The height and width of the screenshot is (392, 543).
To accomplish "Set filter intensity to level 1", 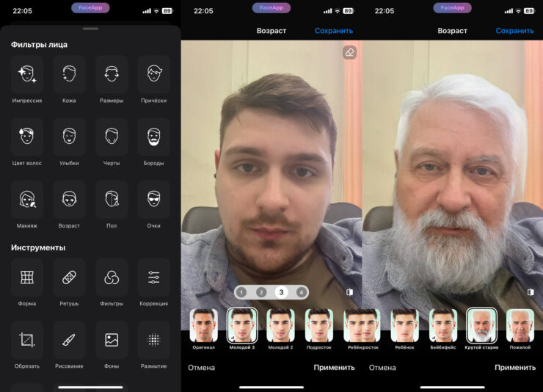I will (241, 292).
